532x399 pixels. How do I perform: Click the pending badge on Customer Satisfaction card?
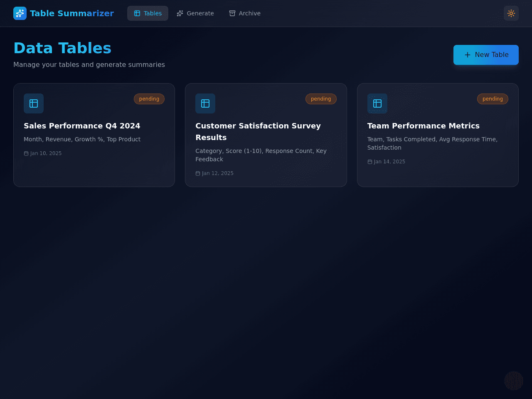click(321, 99)
